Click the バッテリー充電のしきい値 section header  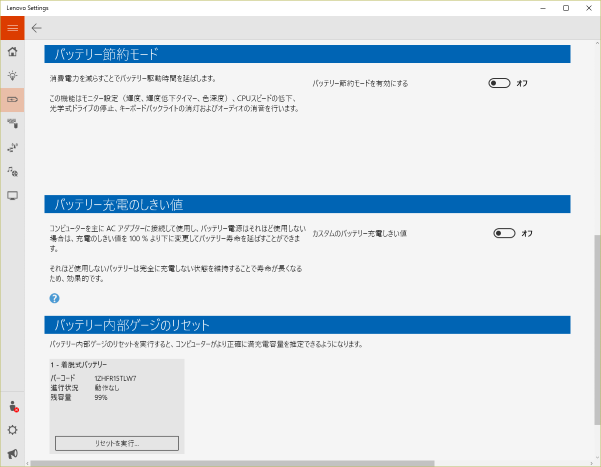coord(307,204)
